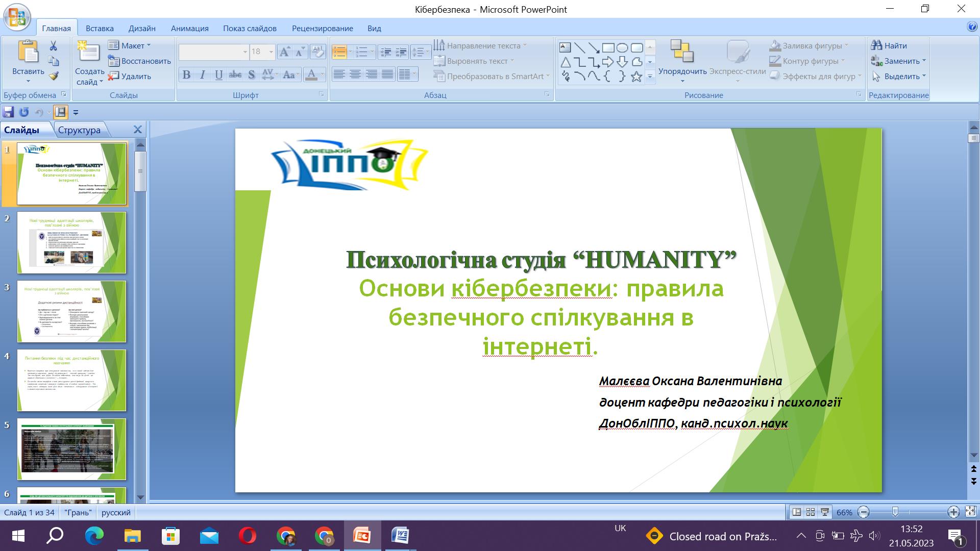The width and height of the screenshot is (980, 551).
Task: Toggle underline formatting
Action: coord(218,75)
